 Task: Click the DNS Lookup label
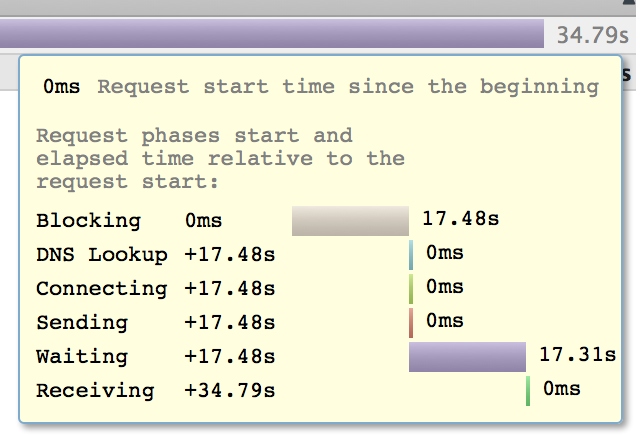[x=102, y=255]
